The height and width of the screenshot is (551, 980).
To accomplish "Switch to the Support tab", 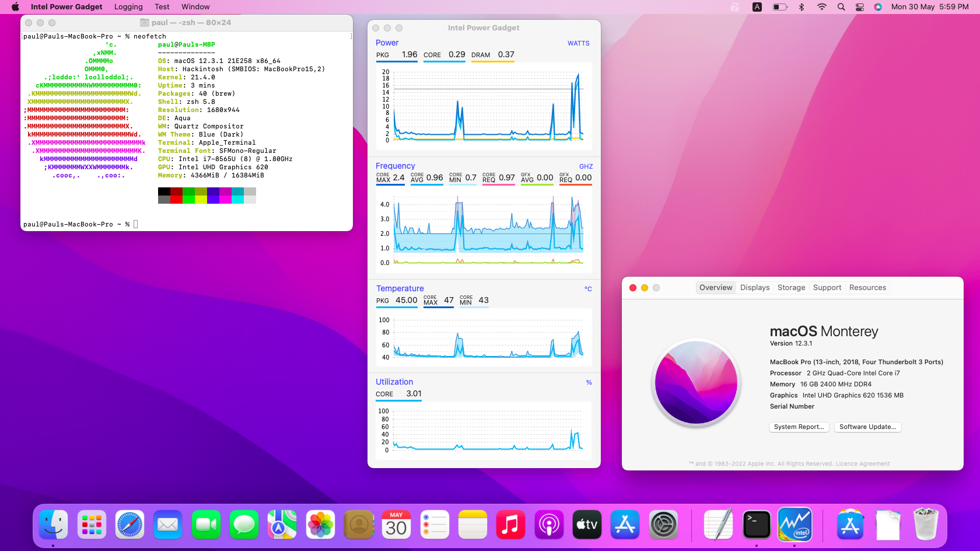I will click(827, 288).
